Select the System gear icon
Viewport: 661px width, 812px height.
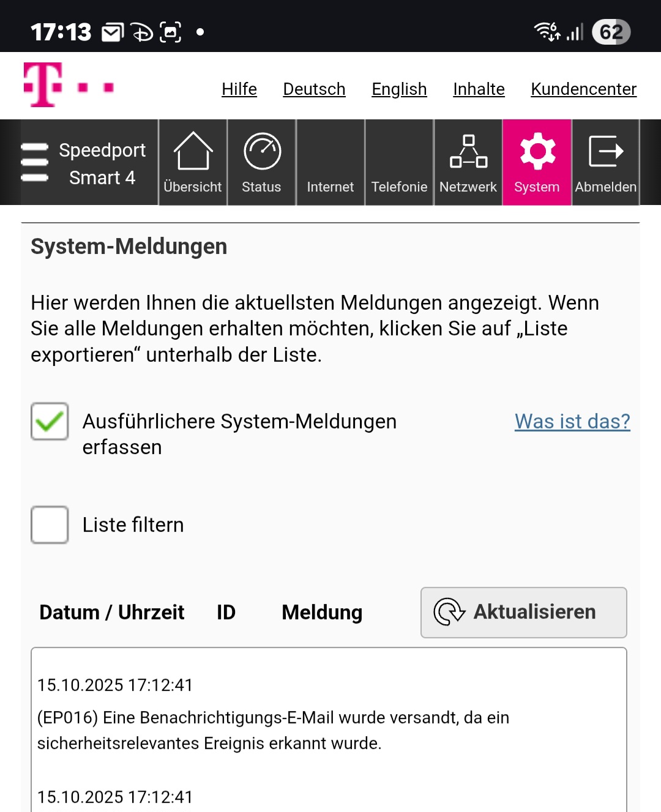point(537,151)
